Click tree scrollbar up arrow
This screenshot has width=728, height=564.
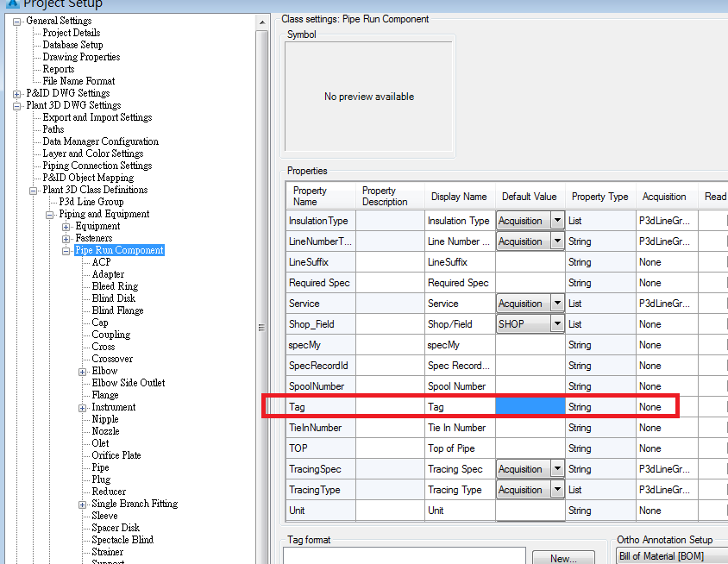262,22
